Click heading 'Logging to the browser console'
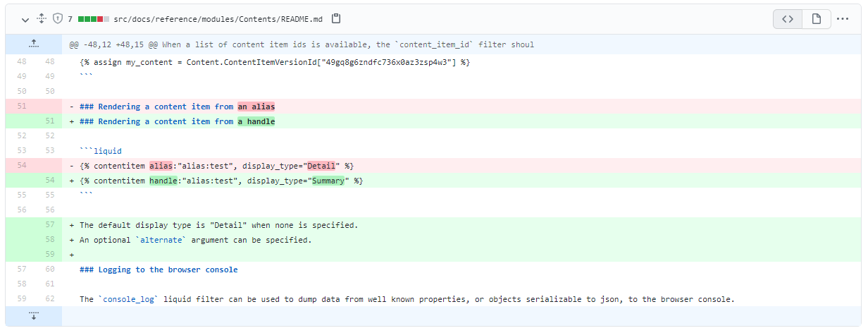 159,270
